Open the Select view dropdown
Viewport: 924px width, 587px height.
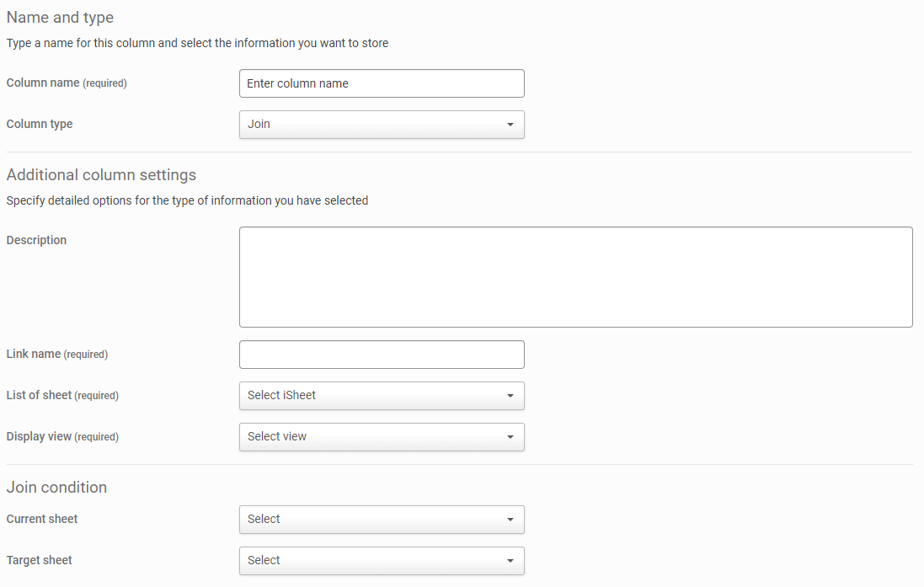pyautogui.click(x=382, y=437)
